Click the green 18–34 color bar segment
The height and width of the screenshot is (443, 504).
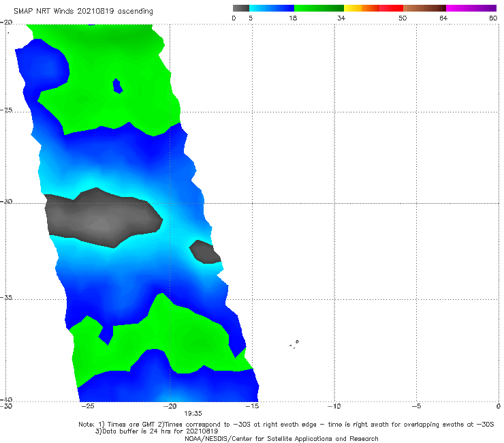tap(319, 8)
